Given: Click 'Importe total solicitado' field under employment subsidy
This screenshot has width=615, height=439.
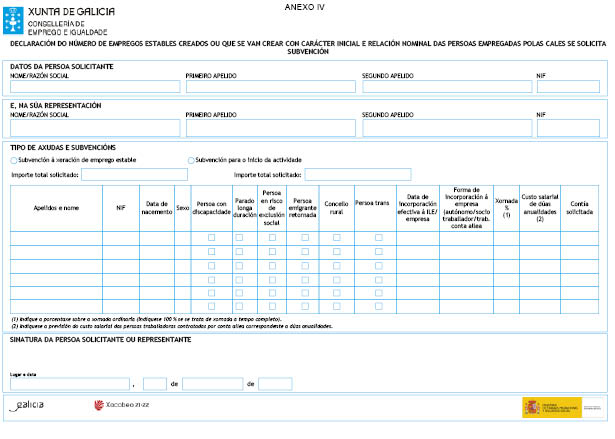Looking at the screenshot, I should tap(134, 174).
